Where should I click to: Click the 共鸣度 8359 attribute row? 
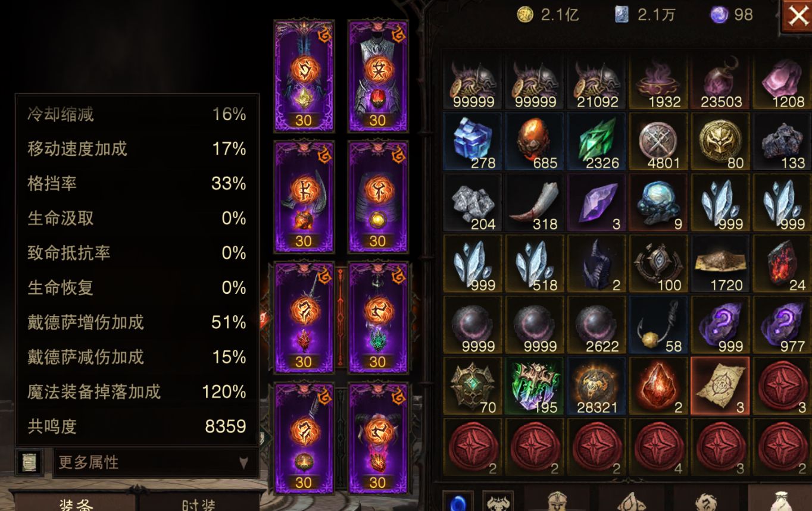pyautogui.click(x=137, y=427)
